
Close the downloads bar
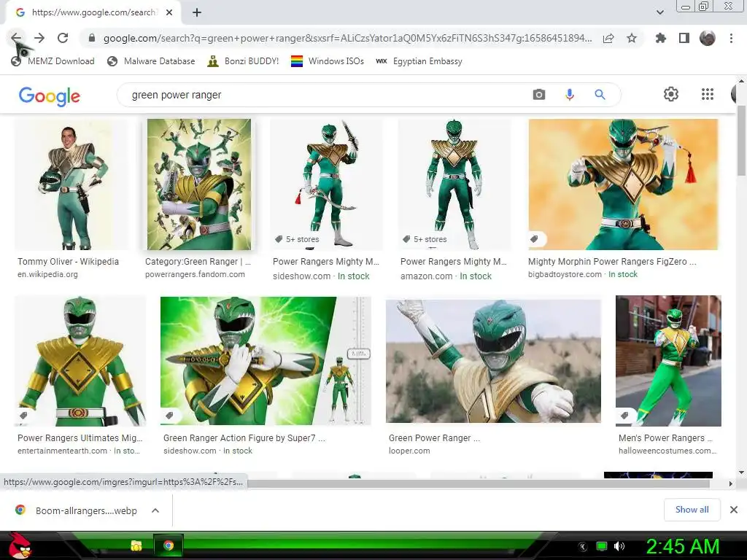click(x=734, y=510)
